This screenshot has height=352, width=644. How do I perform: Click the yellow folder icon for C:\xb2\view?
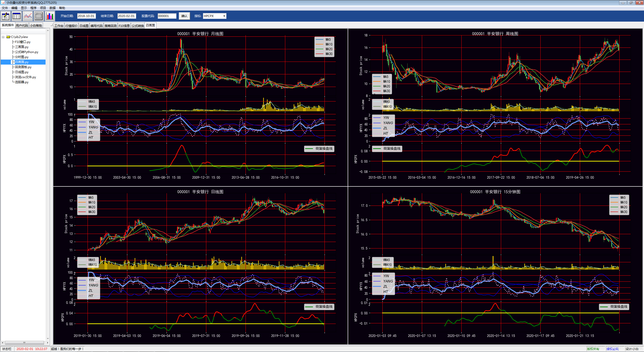(x=8, y=37)
